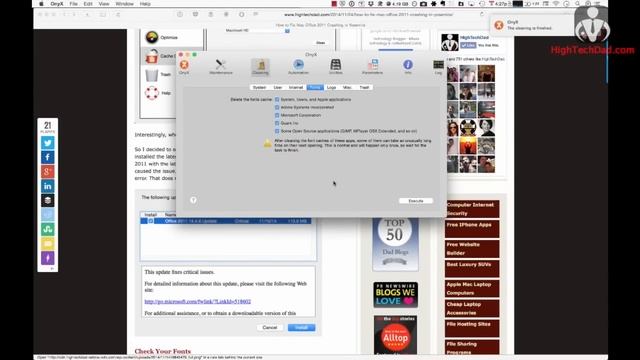Open the View menu
This screenshot has width=640, height=360.
tap(104, 4)
